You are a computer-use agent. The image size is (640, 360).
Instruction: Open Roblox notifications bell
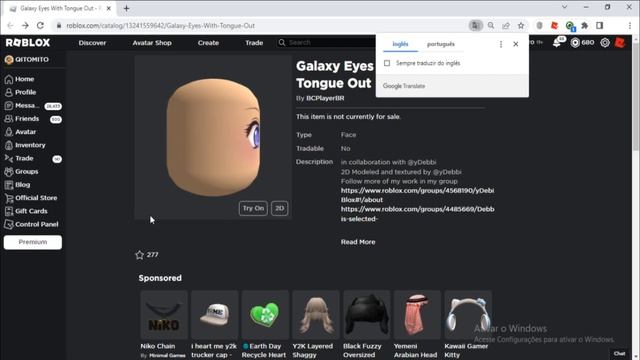click(x=557, y=42)
